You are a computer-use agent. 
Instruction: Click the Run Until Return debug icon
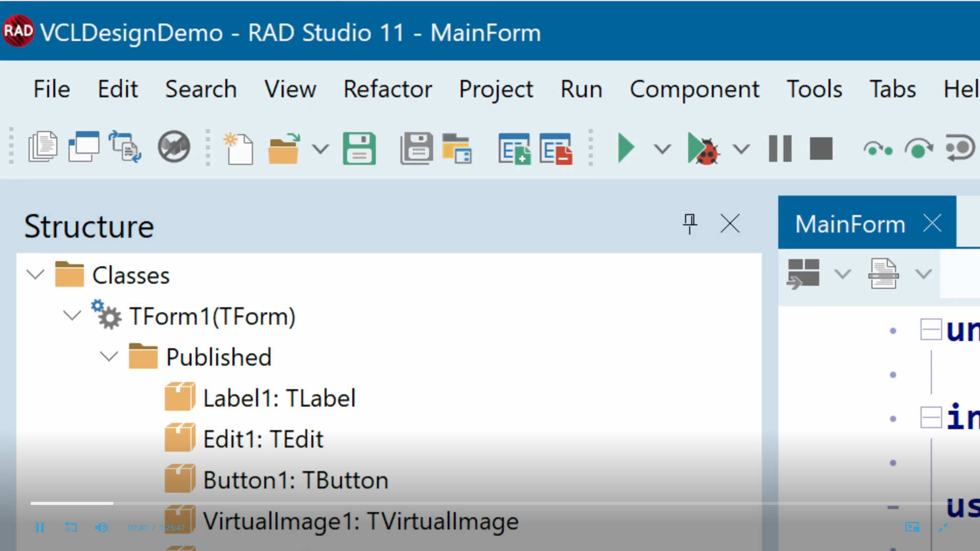coord(960,149)
